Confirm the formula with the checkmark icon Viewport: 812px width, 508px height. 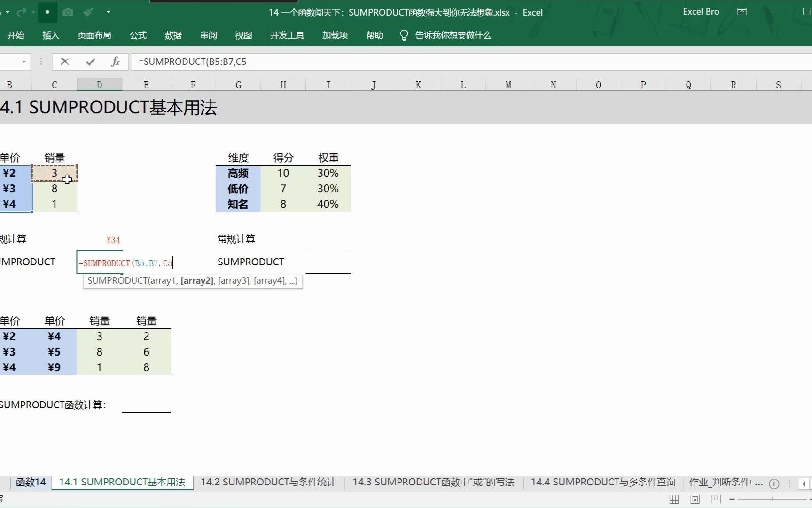tap(91, 62)
